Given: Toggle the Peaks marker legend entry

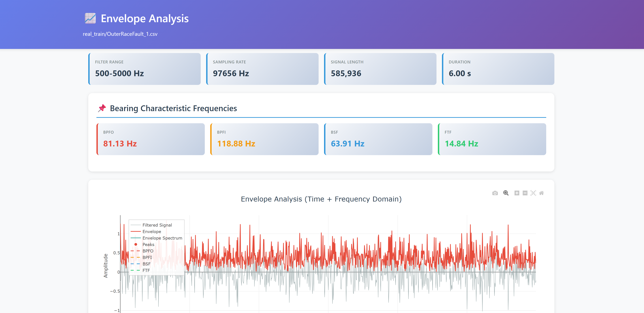Looking at the screenshot, I should 148,244.
